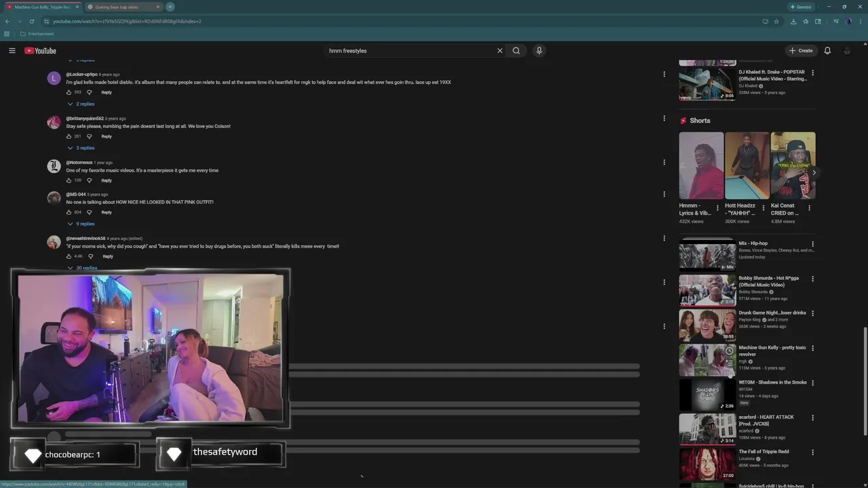This screenshot has width=868, height=488.
Task: Reply to the @MS-044 comment
Action: click(106, 212)
